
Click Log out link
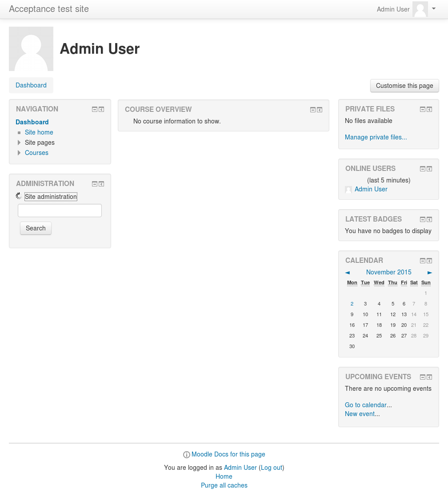(271, 468)
